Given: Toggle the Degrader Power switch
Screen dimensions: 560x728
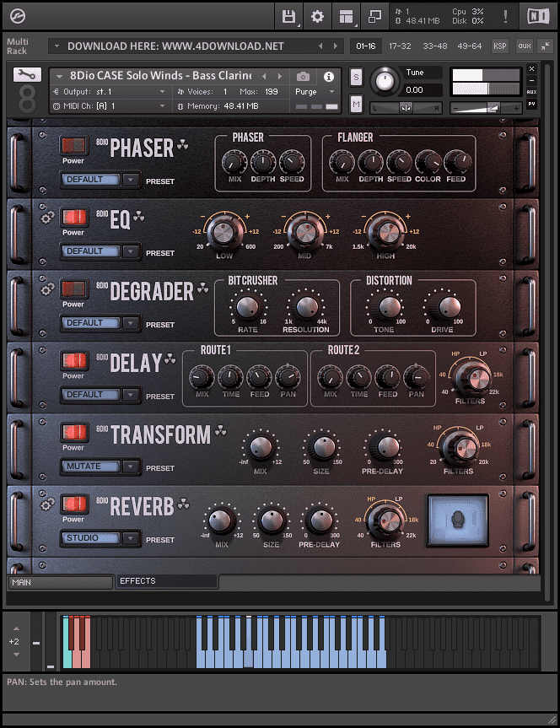Looking at the screenshot, I should tap(74, 289).
